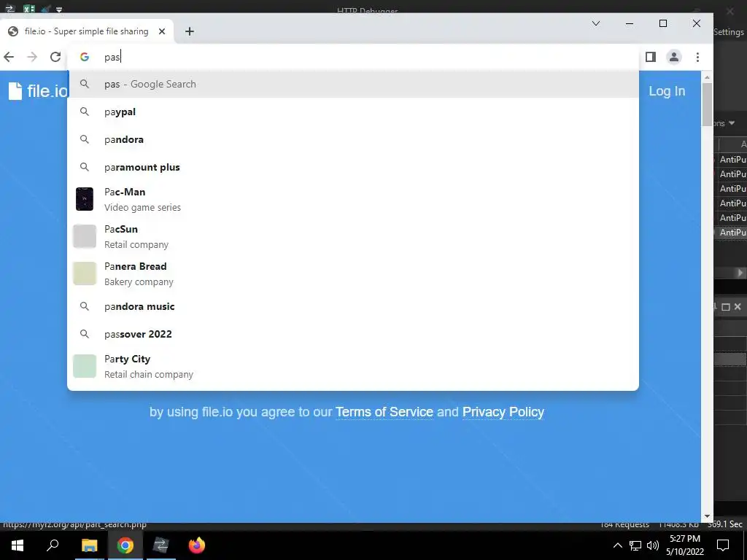Click the last AntiPu row in HTTP Debugger

click(731, 233)
